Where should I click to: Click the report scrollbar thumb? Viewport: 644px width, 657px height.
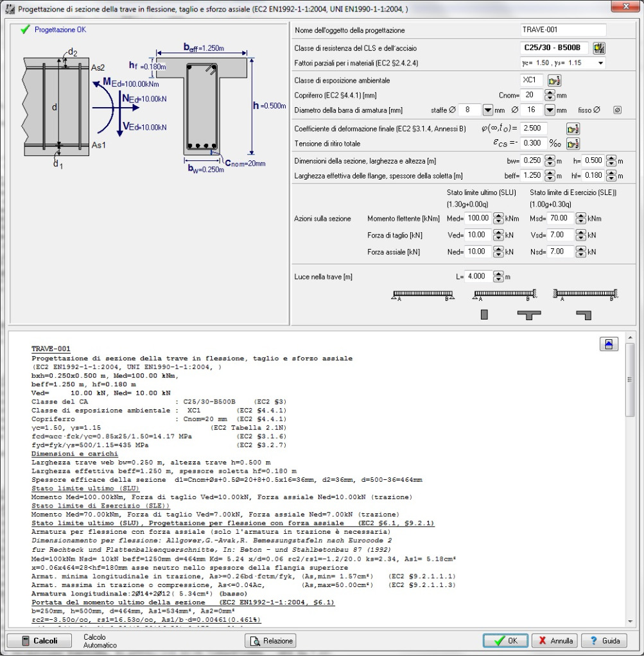tap(630, 379)
